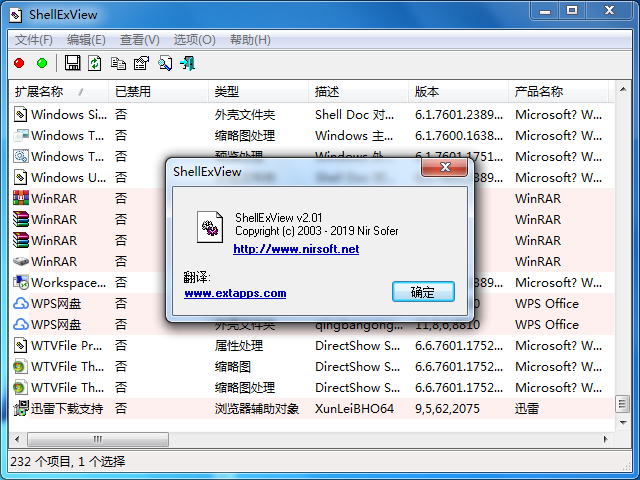This screenshot has width=640, height=480.
Task: Click the red disable-items toolbar icon
Action: point(19,64)
